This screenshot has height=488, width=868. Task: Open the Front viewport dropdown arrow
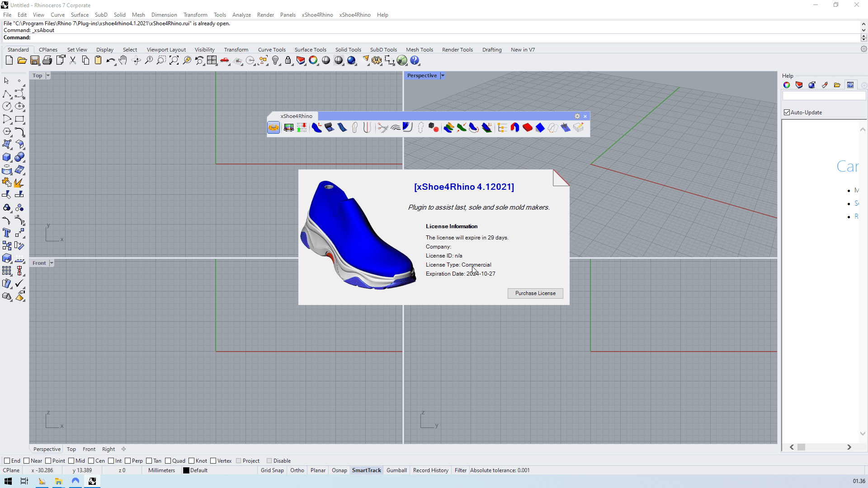tap(52, 263)
